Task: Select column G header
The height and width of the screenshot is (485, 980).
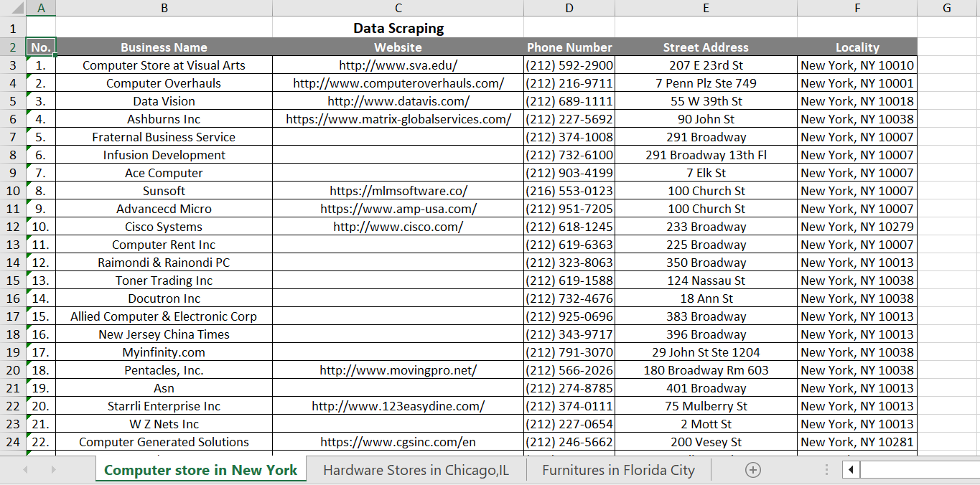Action: pos(947,8)
